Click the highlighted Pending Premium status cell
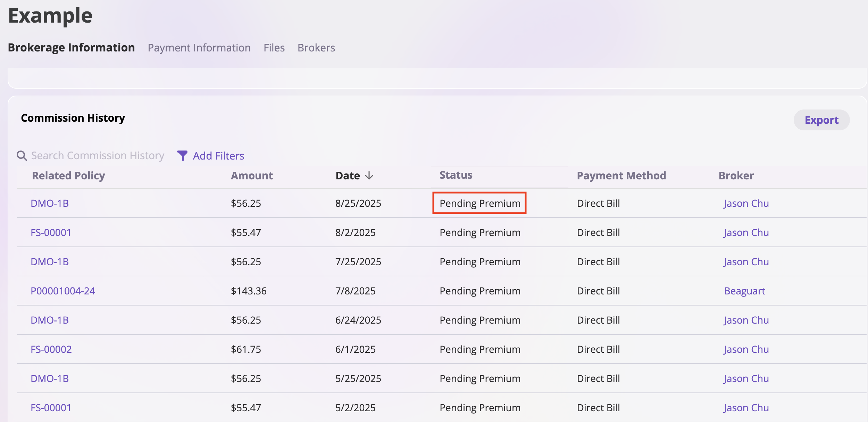This screenshot has height=422, width=868. tap(479, 203)
